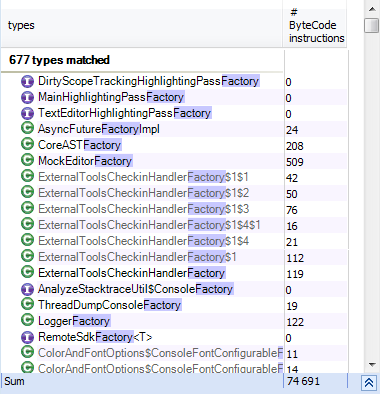Image resolution: width=380 pixels, height=394 pixels.
Task: Select ExternalToolsCheckinHandlerFactory$1 type
Action: (x=137, y=257)
